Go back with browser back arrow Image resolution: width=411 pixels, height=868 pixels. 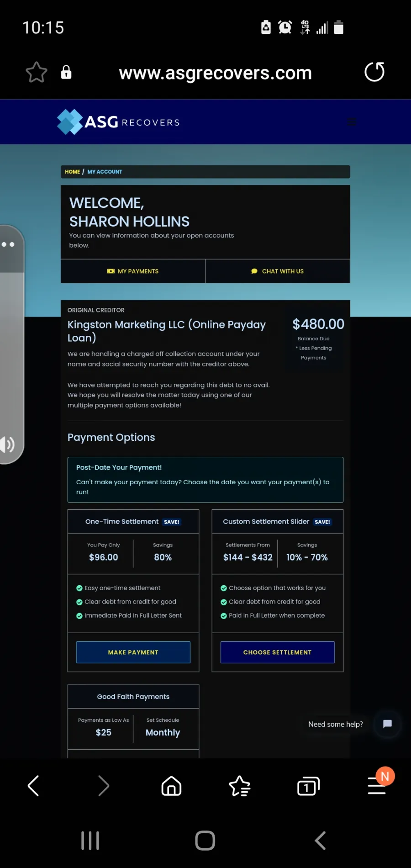point(33,786)
